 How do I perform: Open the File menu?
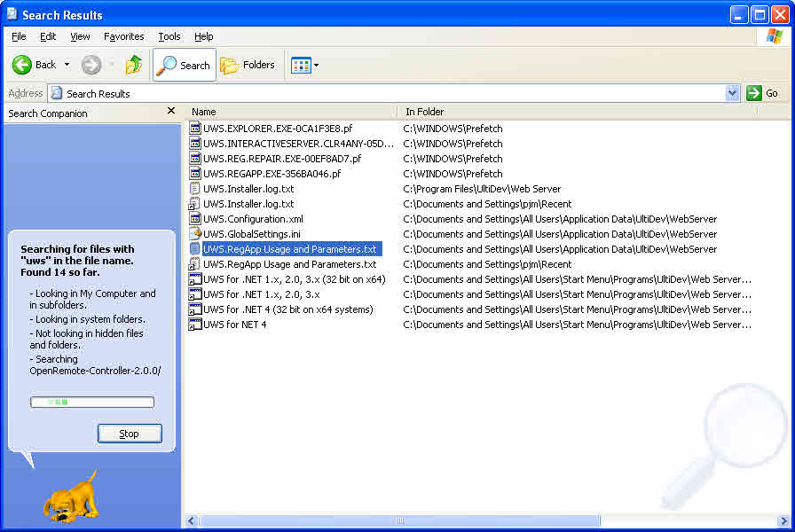pyautogui.click(x=19, y=36)
